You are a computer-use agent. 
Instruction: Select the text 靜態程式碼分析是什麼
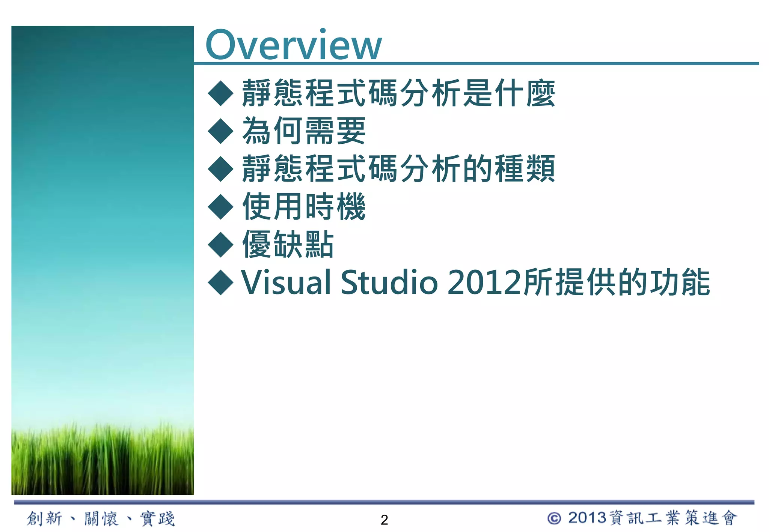[398, 93]
